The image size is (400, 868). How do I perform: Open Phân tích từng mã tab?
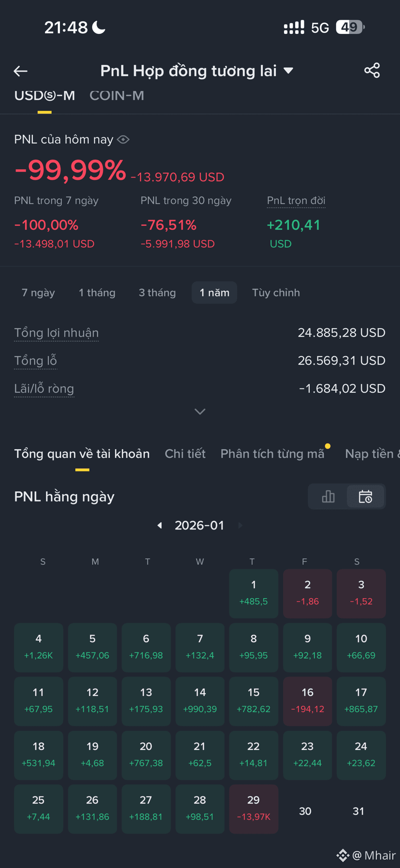coord(272,454)
